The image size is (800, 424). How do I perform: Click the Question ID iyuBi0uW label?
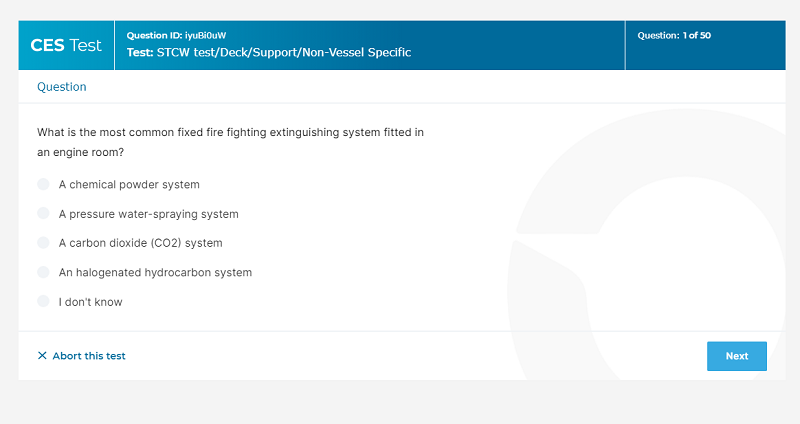pos(176,36)
